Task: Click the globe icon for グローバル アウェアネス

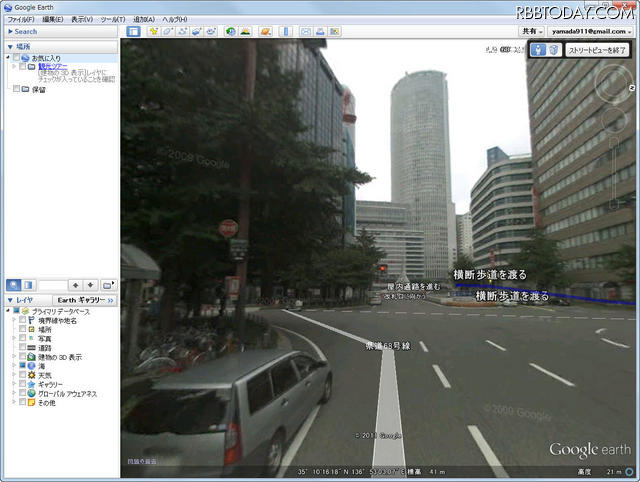Action: click(31, 393)
